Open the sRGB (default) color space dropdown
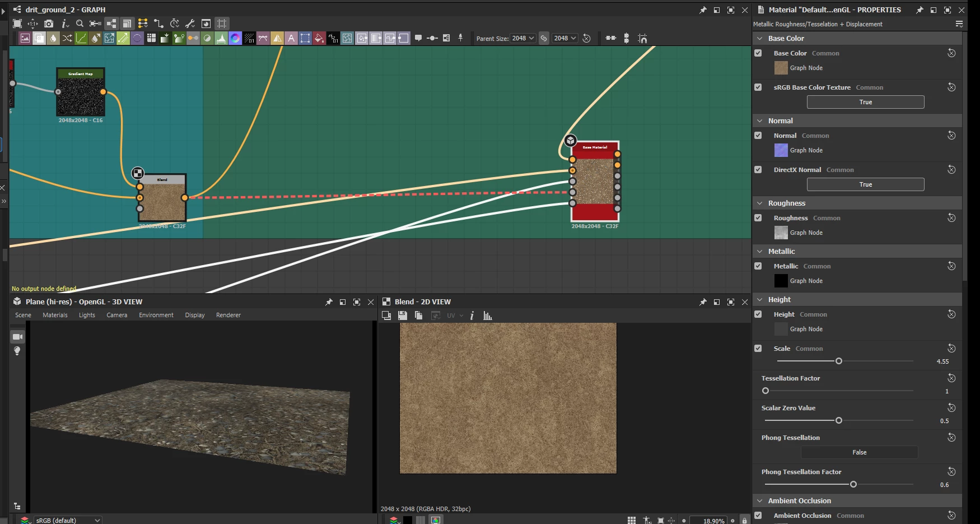Image resolution: width=980 pixels, height=524 pixels. coord(68,520)
